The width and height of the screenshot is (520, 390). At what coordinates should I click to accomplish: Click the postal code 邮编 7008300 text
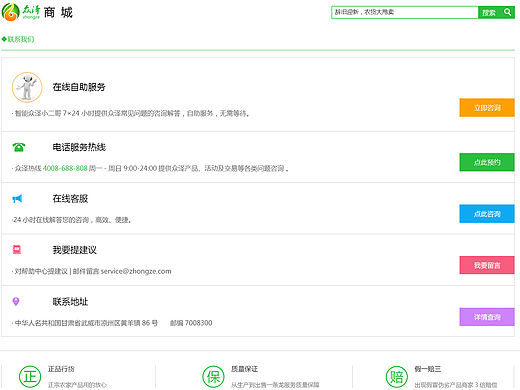tap(191, 323)
